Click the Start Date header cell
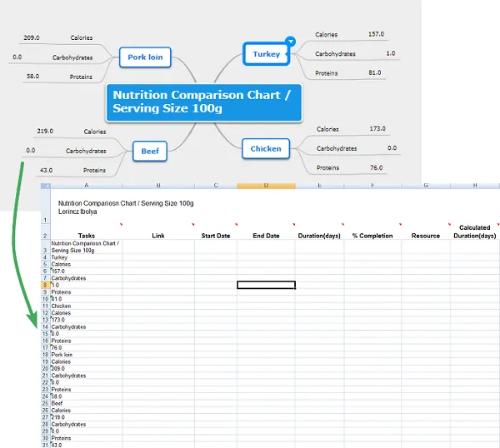This screenshot has height=448, width=500. (x=216, y=236)
